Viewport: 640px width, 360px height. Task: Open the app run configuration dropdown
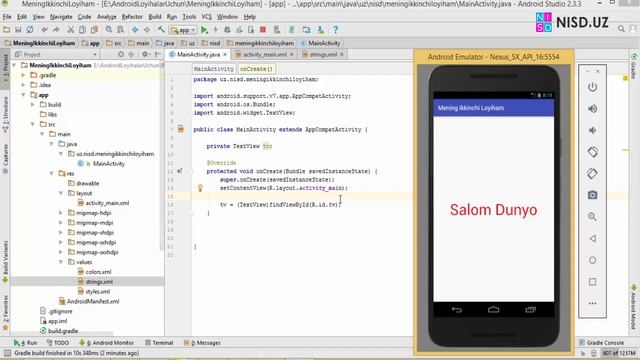tap(183, 30)
